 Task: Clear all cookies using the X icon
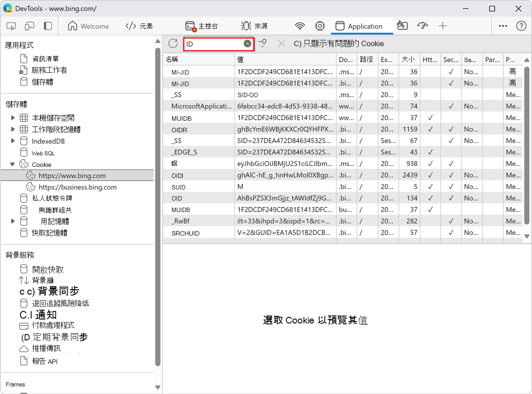[282, 43]
